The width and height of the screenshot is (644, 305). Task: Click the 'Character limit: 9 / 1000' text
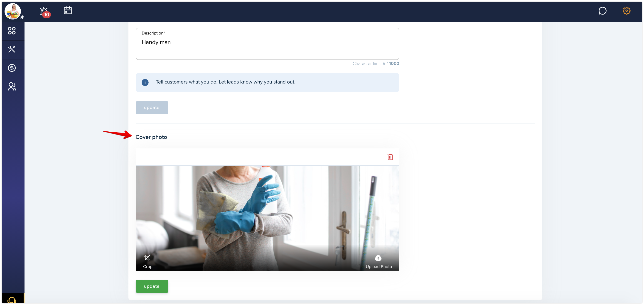pyautogui.click(x=376, y=64)
